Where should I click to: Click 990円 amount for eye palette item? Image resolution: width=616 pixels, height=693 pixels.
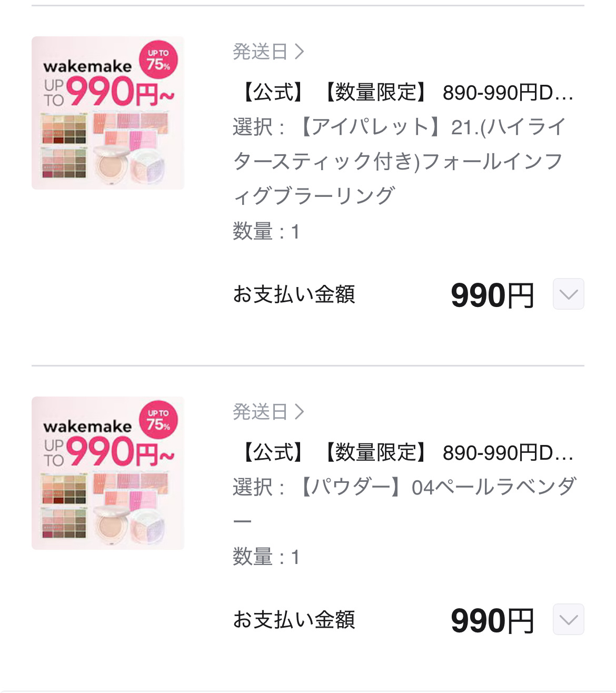(x=492, y=295)
